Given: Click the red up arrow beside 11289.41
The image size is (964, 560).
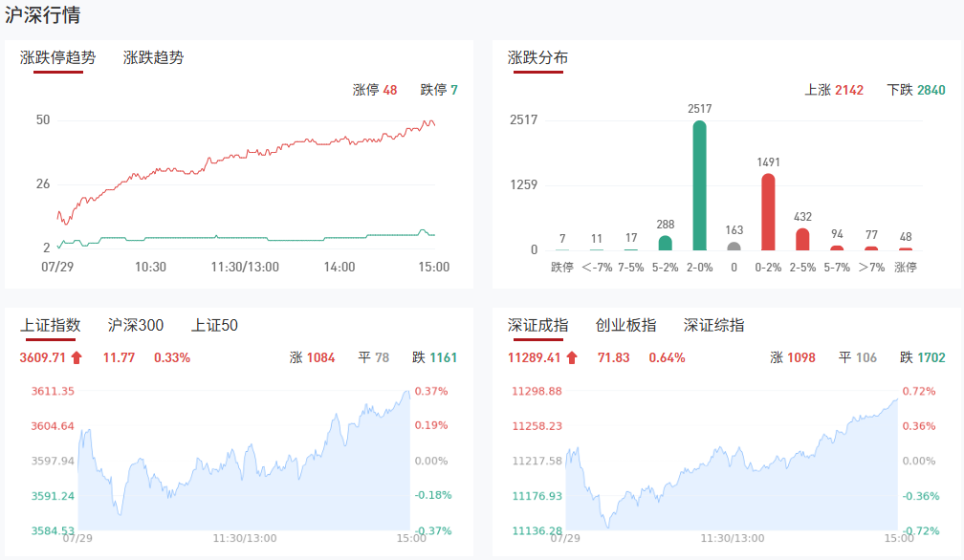Looking at the screenshot, I should [x=572, y=358].
